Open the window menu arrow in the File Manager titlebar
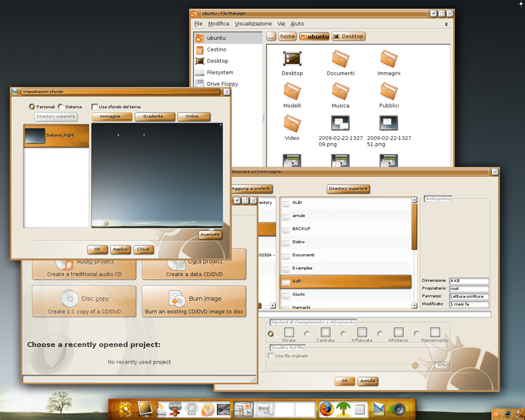Screen dimensions: 525x420 (433, 13)
